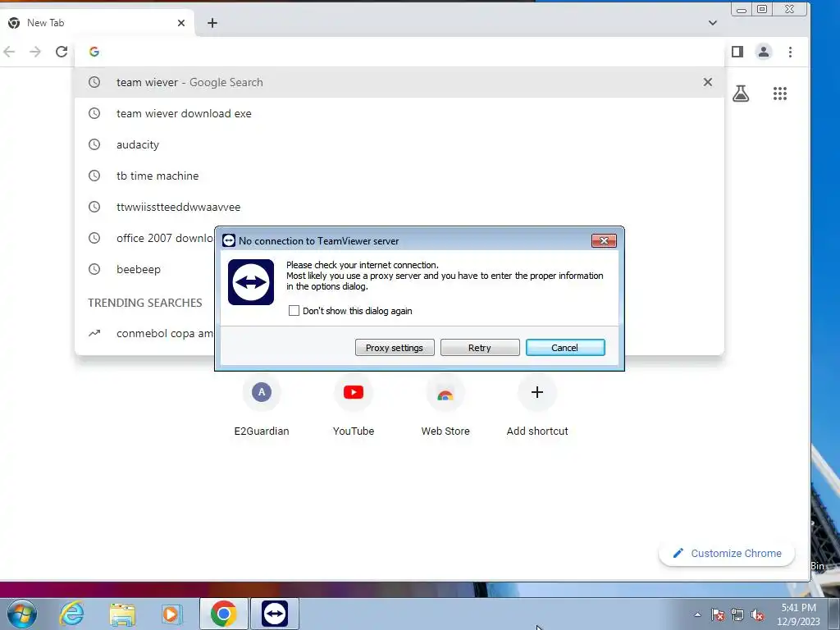Click Add shortcut tile
This screenshot has width=840, height=630.
[537, 407]
